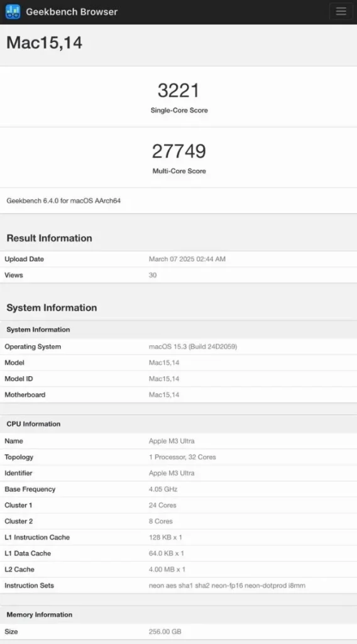Click the Upload Date value
357x644 pixels.
(187, 259)
